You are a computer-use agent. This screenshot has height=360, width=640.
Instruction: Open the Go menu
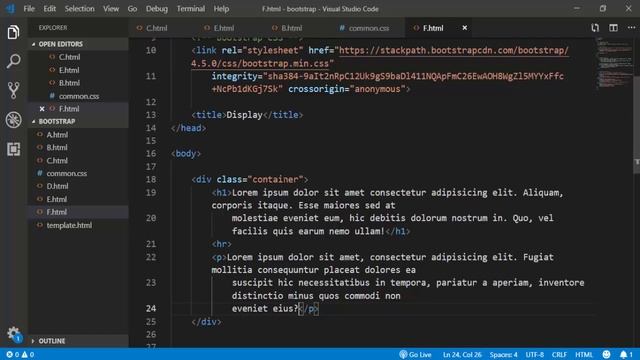click(x=132, y=9)
